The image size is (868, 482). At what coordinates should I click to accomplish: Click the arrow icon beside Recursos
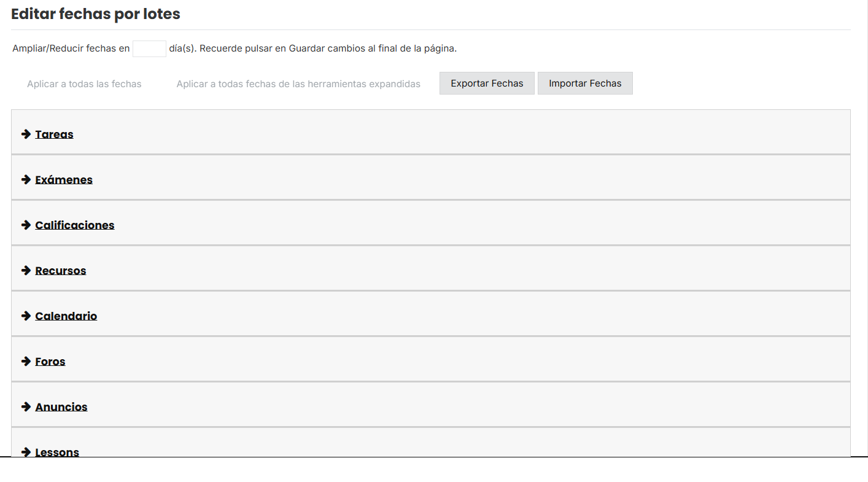tap(26, 270)
